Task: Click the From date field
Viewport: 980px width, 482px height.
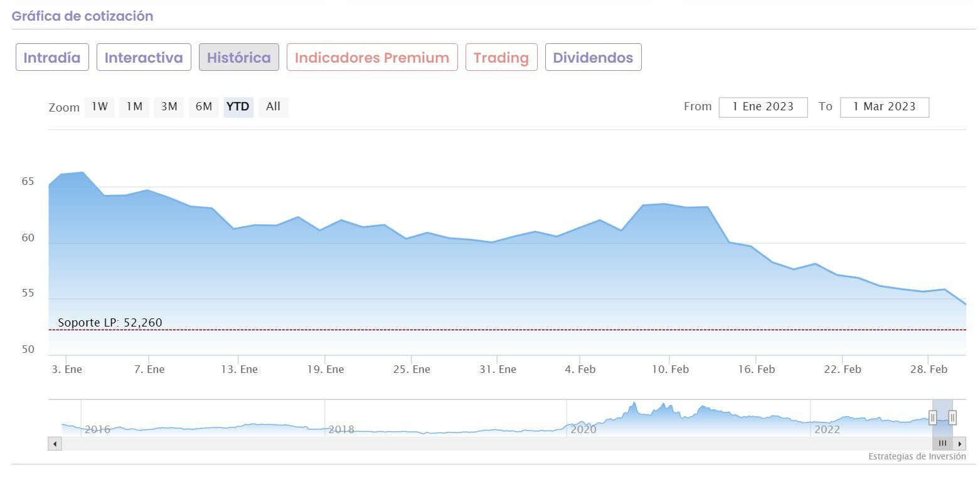Action: pyautogui.click(x=763, y=107)
